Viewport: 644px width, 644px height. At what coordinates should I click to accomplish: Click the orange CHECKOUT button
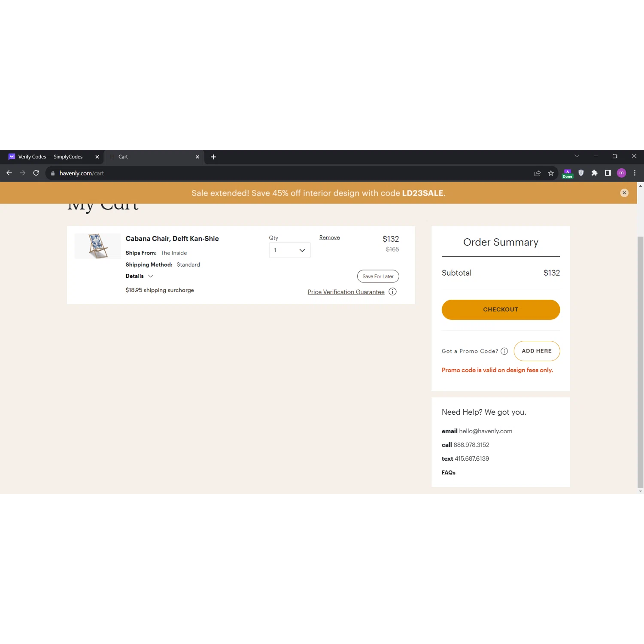pos(501,310)
